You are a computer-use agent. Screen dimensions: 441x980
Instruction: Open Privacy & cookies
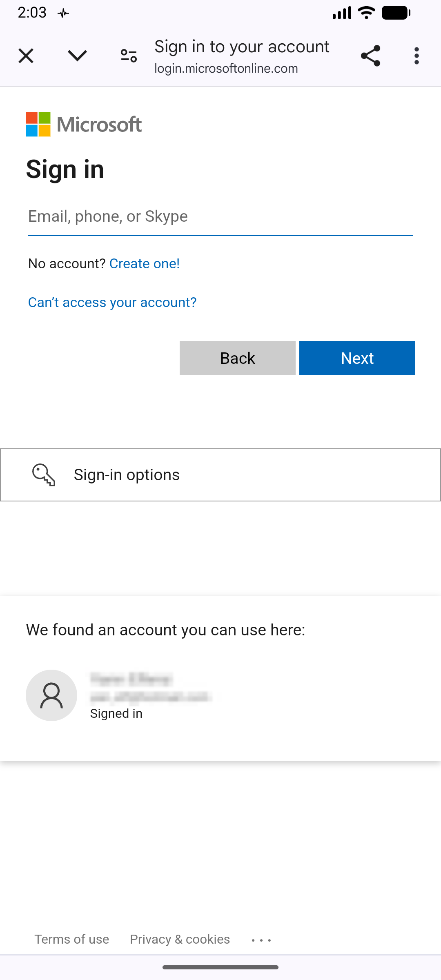(180, 939)
